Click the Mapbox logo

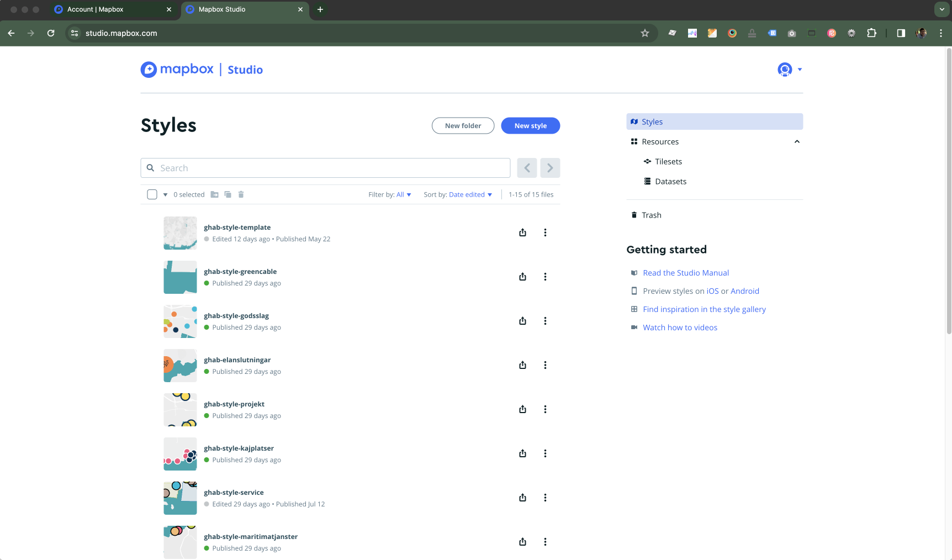177,70
